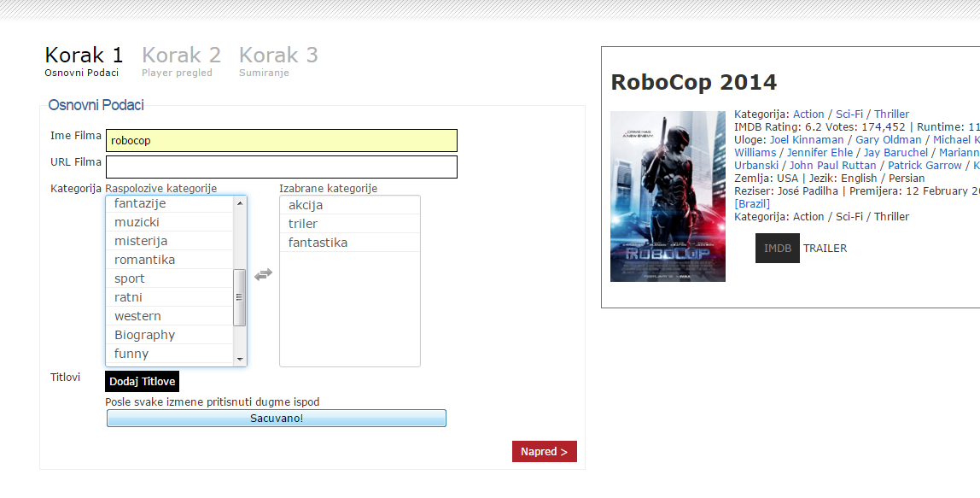Open Williams actor link
The image size is (980, 498).
pyautogui.click(x=755, y=153)
